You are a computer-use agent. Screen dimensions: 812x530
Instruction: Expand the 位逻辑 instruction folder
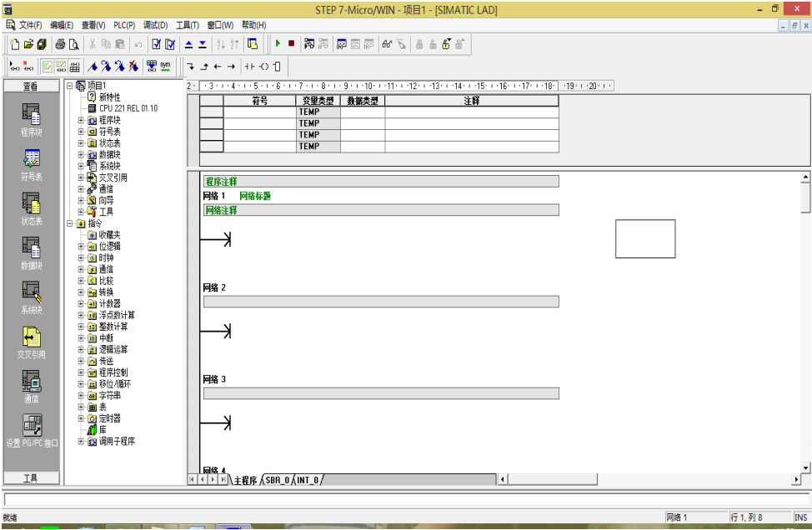pyautogui.click(x=81, y=247)
